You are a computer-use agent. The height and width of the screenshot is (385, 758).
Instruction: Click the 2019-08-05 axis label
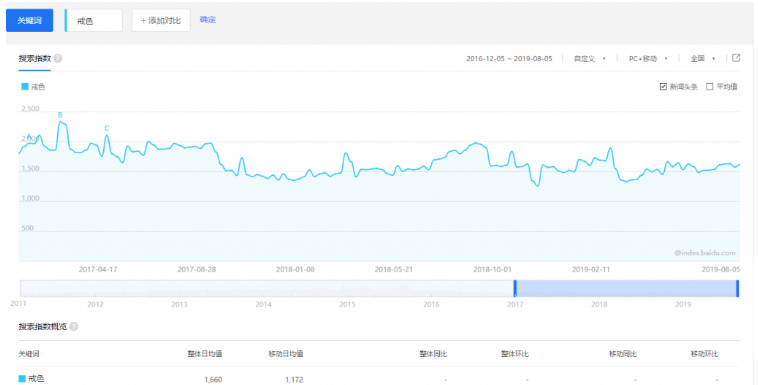click(721, 269)
